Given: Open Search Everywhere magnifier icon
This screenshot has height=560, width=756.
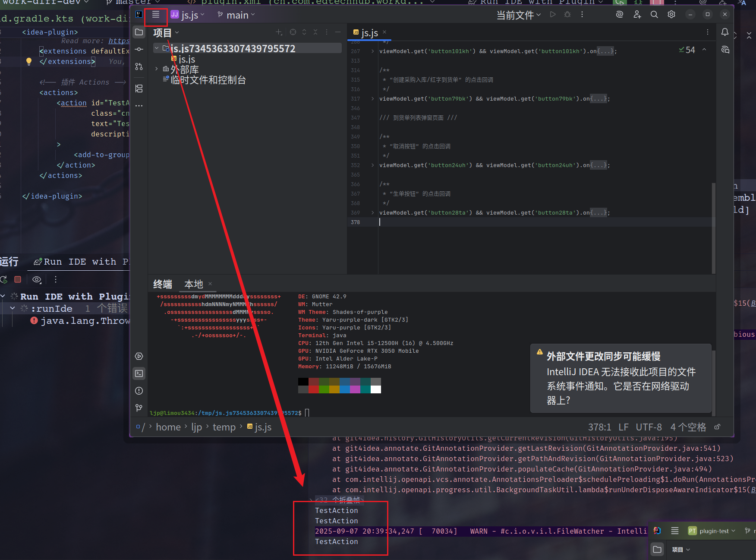Looking at the screenshot, I should coord(654,15).
